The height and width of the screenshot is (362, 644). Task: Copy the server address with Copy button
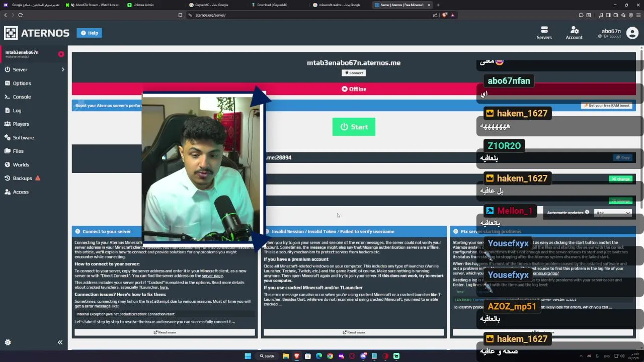click(x=623, y=157)
